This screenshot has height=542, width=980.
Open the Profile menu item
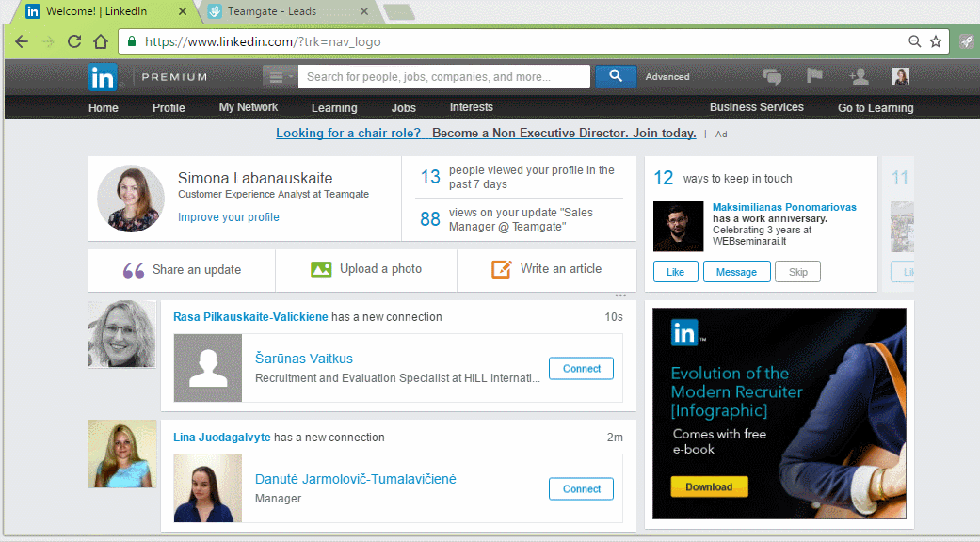pos(169,107)
